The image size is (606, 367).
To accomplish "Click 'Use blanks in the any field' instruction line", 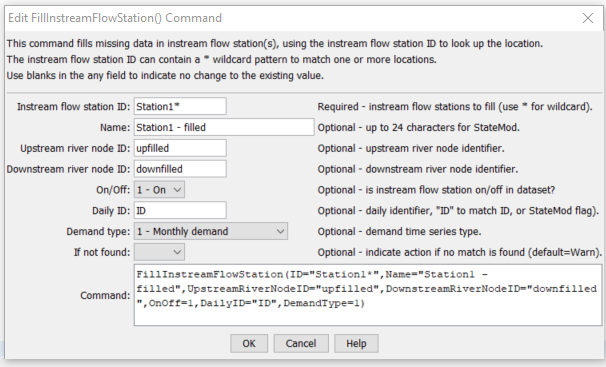I will pos(165,75).
